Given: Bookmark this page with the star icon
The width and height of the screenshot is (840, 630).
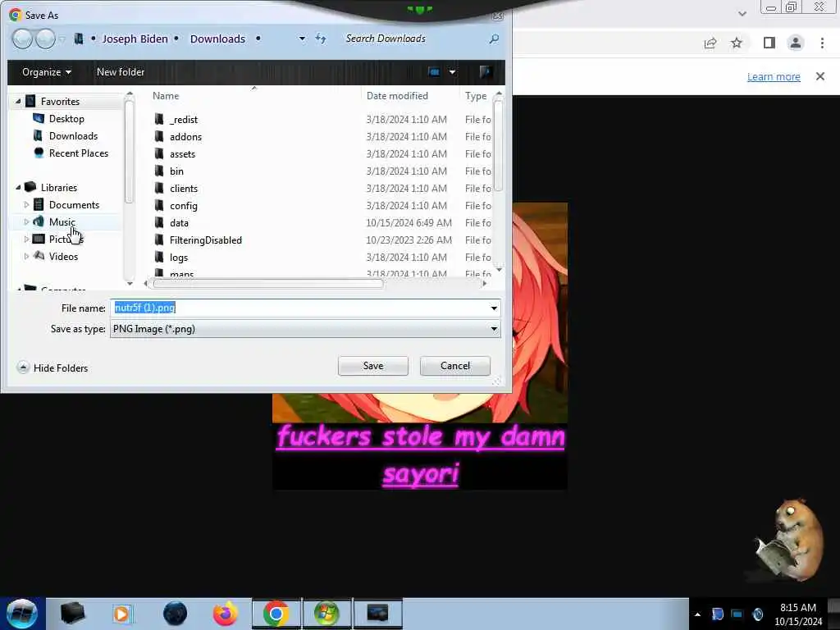Looking at the screenshot, I should [737, 43].
